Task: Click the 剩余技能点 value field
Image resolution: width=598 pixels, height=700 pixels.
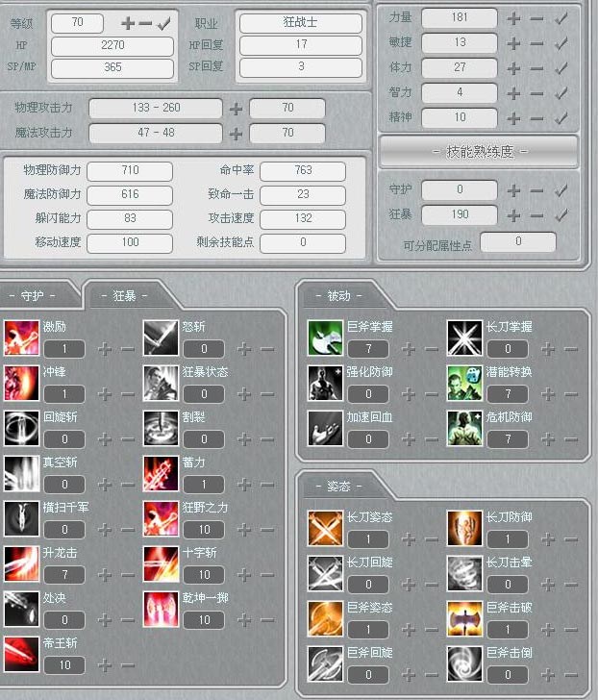Action: 303,243
